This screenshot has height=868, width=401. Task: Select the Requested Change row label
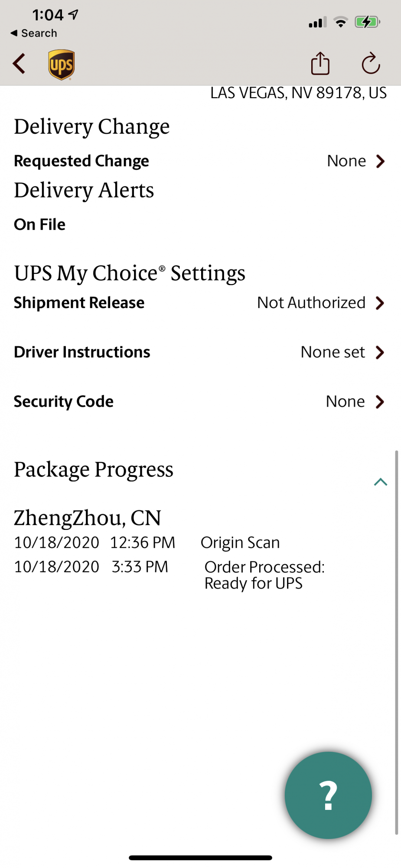[x=82, y=161]
